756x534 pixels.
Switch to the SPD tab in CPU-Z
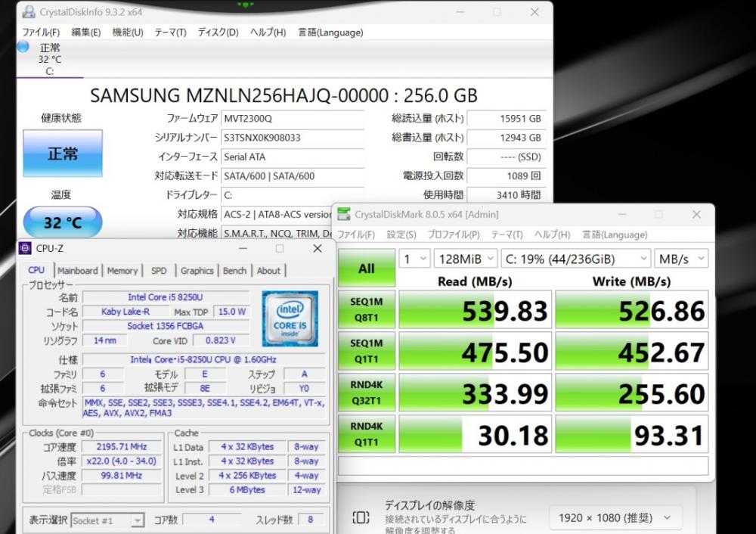(x=159, y=271)
